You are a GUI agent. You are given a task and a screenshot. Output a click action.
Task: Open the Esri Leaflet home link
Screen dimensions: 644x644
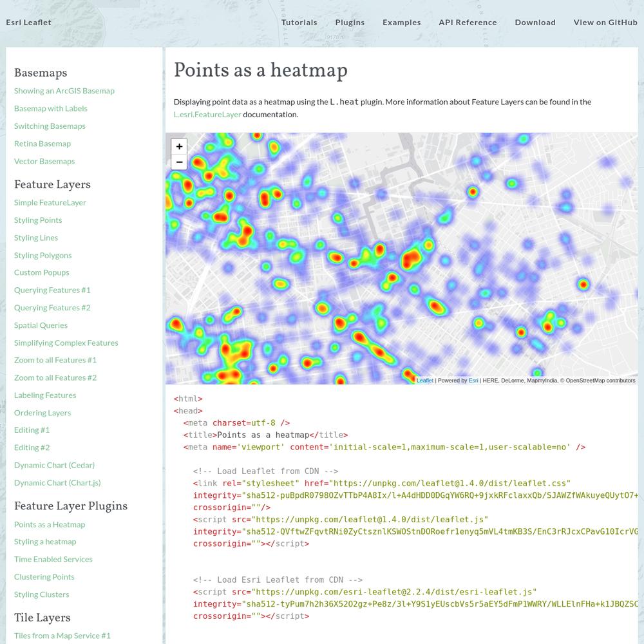pyautogui.click(x=28, y=23)
